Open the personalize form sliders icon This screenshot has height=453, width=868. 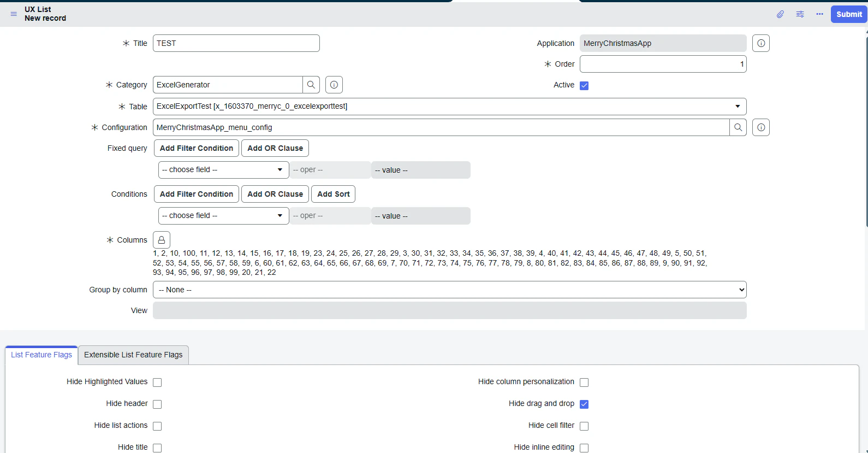click(x=800, y=14)
